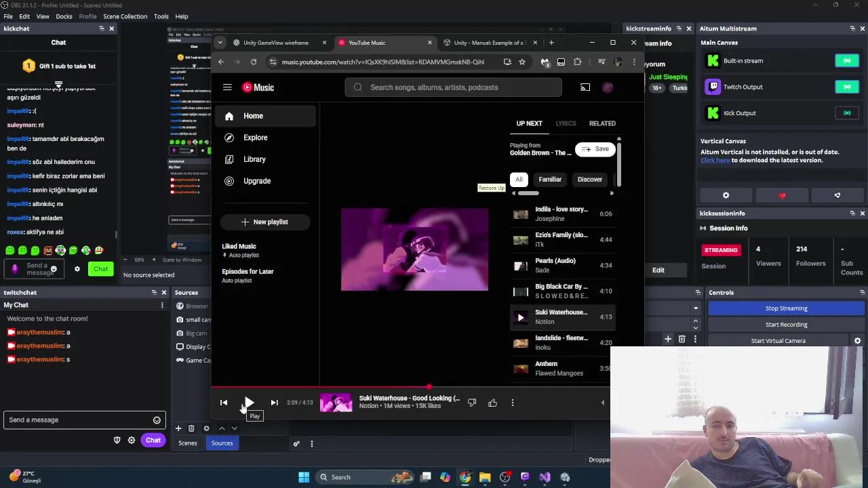Open the OBS Tools menu
The height and width of the screenshot is (488, 868).
point(161,16)
